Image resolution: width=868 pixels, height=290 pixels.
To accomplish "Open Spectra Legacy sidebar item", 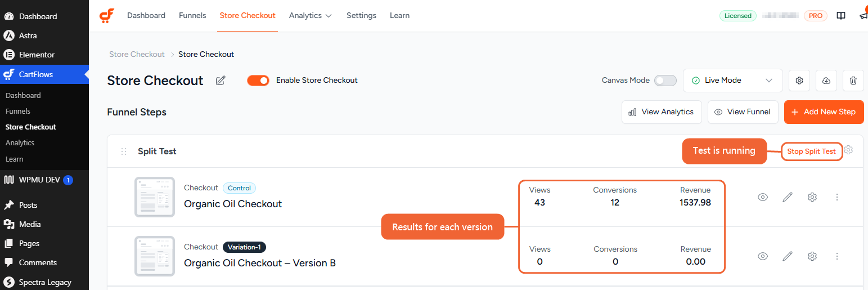I will (x=44, y=282).
